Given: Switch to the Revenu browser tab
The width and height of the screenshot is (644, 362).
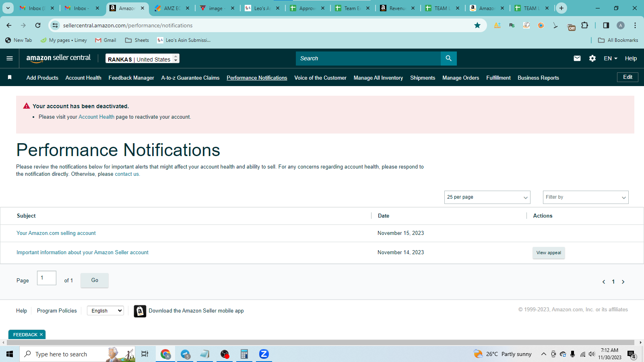Looking at the screenshot, I should [398, 8].
